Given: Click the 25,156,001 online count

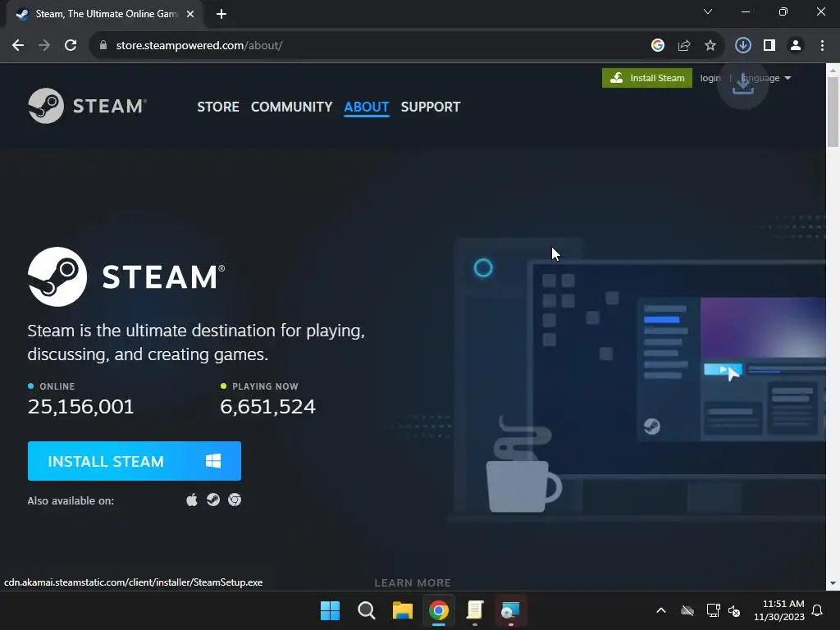Looking at the screenshot, I should pos(81,407).
